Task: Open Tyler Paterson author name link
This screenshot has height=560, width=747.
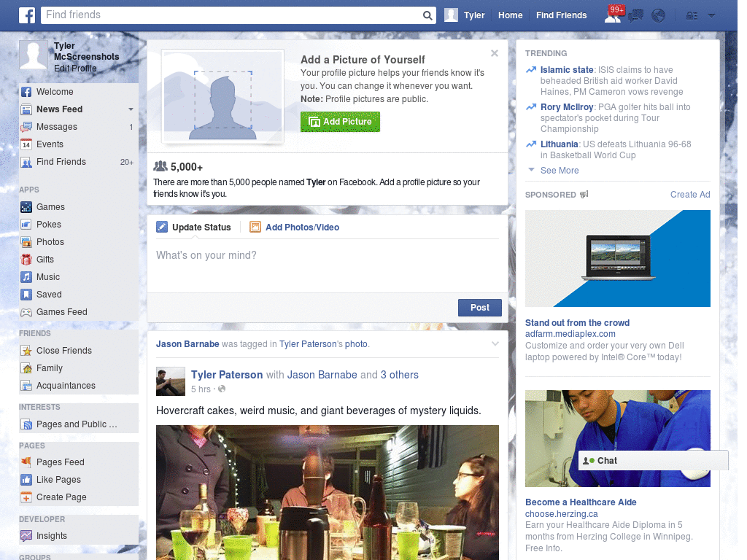Action: [227, 376]
